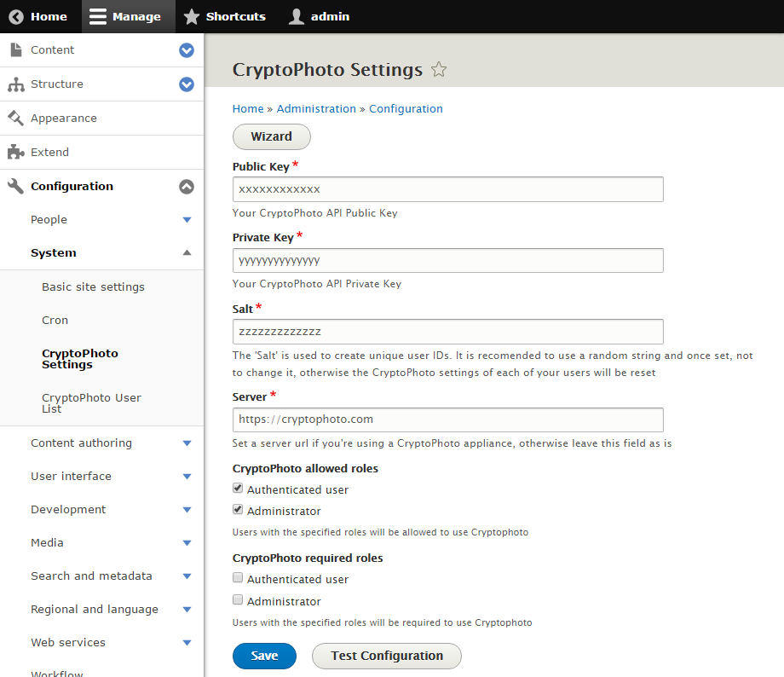This screenshot has width=784, height=677.
Task: Click the Extend puzzle icon
Action: [16, 152]
